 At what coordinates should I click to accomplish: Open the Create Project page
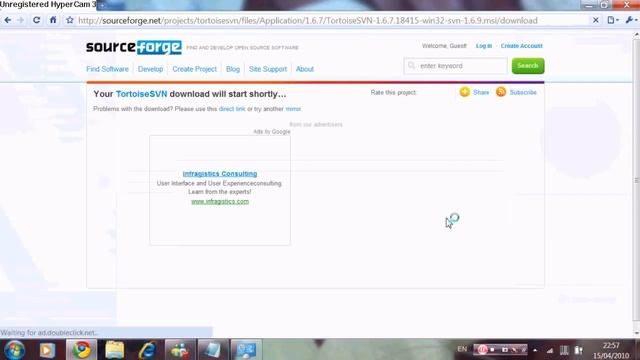(x=194, y=69)
